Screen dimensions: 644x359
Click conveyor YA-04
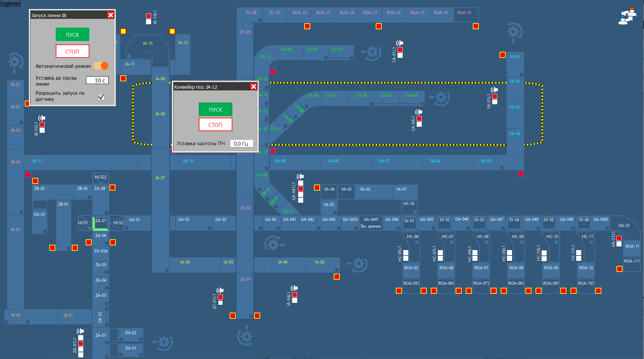(x=329, y=192)
